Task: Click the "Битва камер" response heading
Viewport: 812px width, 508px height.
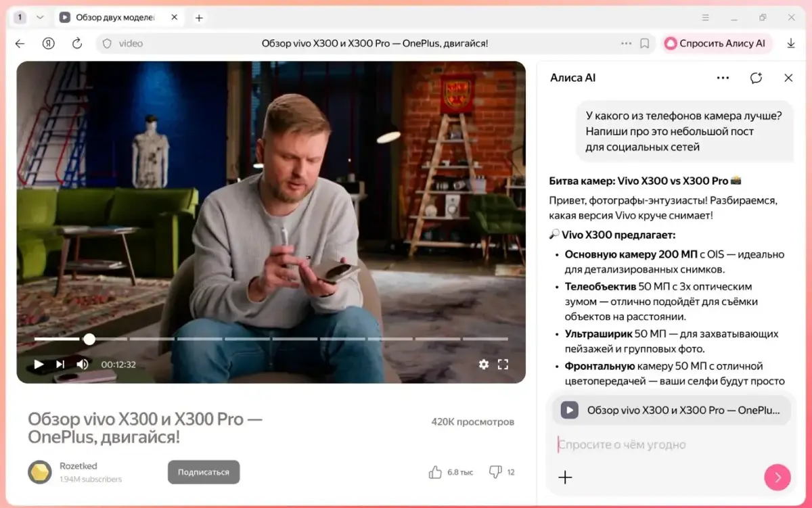Action: (646, 181)
